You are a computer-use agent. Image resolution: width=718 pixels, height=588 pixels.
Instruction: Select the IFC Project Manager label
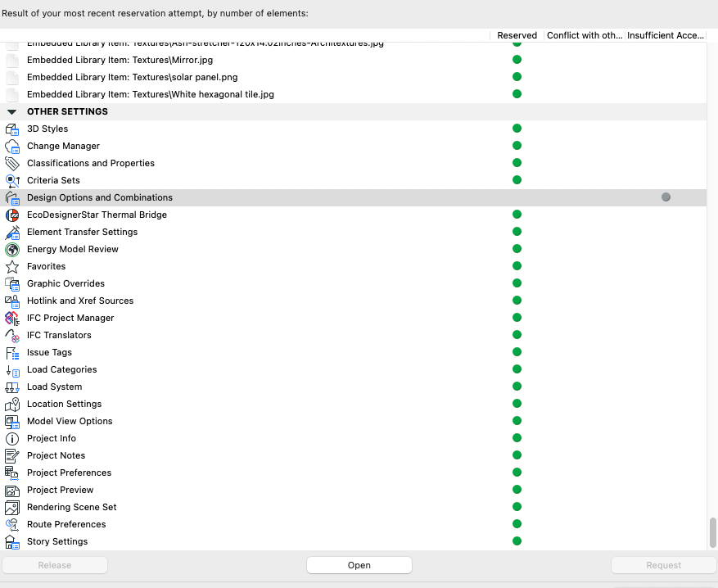pos(70,319)
